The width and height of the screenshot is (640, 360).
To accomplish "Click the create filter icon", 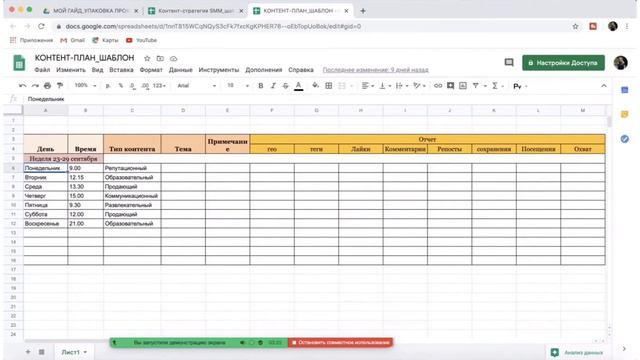I will [x=476, y=86].
